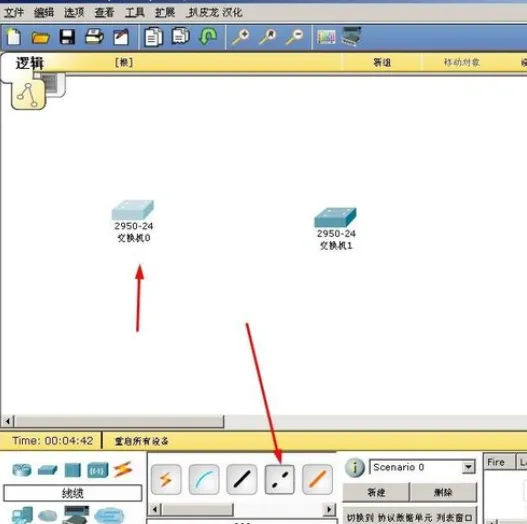Open a file using the folder icon
Viewport: 527px width, 524px height.
tap(40, 37)
